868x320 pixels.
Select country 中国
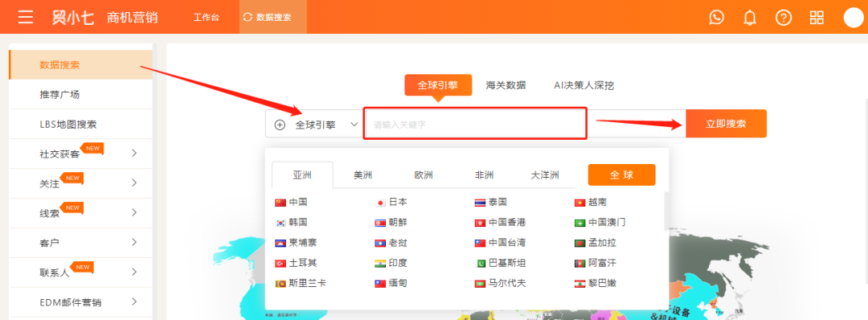(x=291, y=202)
